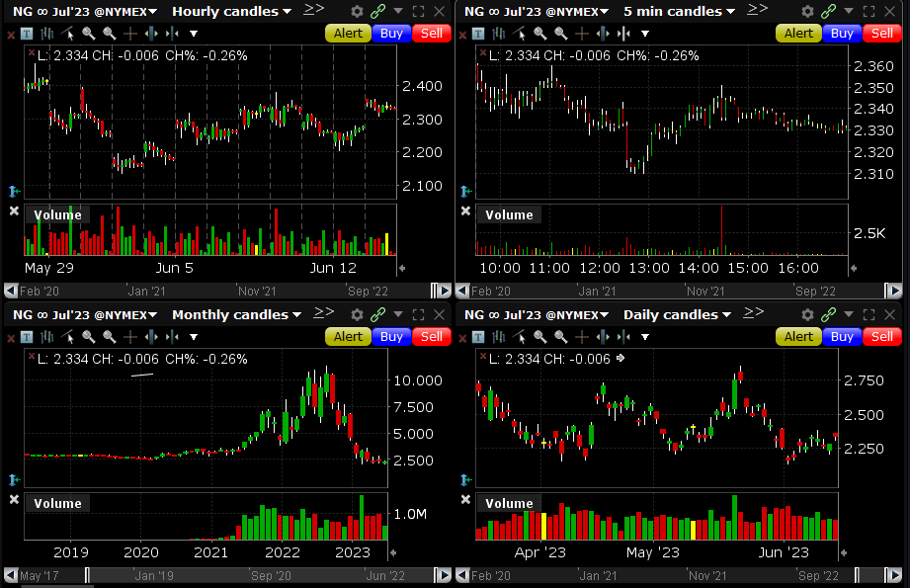Viewport: 910px width, 588px height.
Task: Open the double-arrow underlined menu on the Monthly chart
Action: 323,313
